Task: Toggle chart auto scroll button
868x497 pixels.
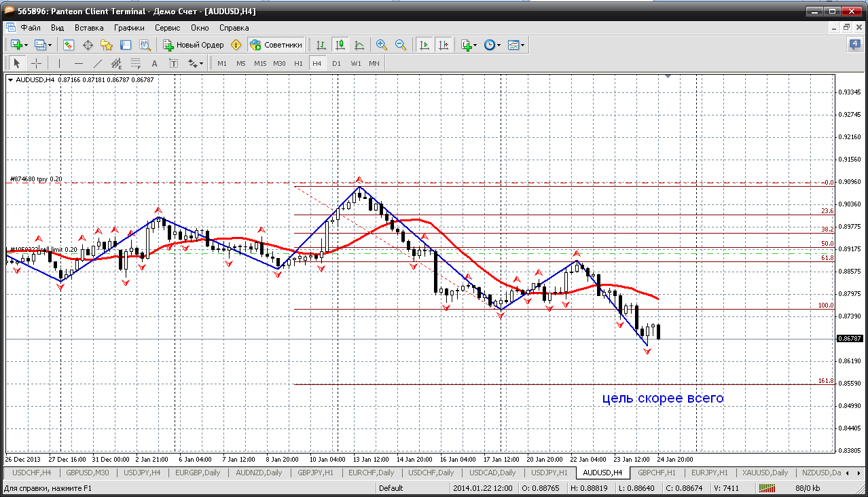Action: [x=424, y=45]
